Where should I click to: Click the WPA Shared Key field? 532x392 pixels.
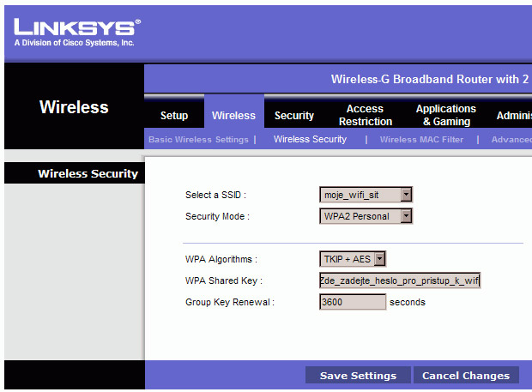[400, 280]
